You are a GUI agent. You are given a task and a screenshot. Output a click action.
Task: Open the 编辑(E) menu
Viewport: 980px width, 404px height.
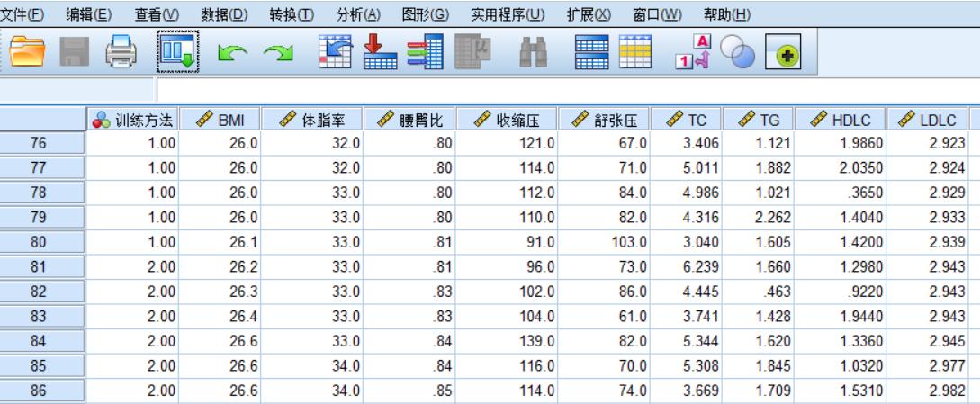[89, 14]
